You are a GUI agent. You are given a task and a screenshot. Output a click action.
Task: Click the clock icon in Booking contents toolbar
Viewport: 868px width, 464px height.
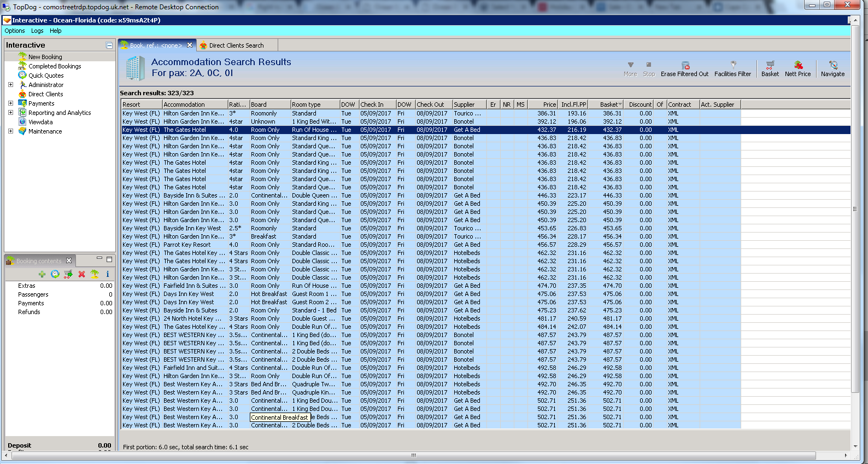coord(55,274)
